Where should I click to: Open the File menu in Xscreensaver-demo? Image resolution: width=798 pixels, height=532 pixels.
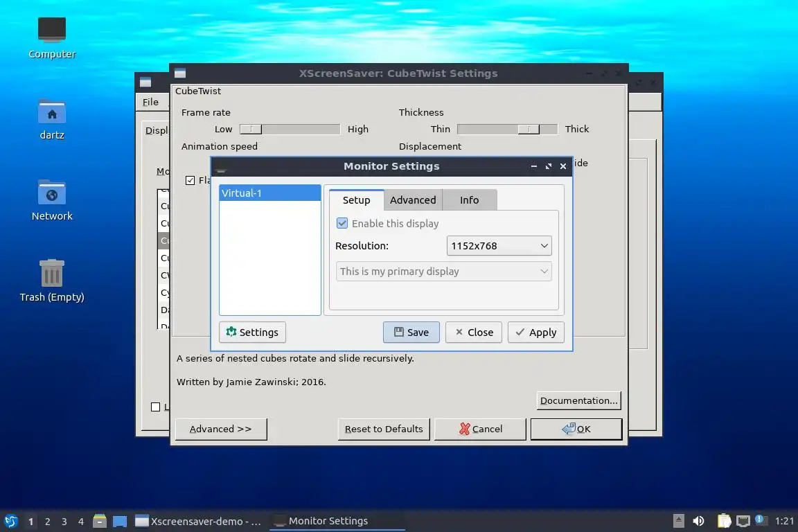(x=150, y=102)
